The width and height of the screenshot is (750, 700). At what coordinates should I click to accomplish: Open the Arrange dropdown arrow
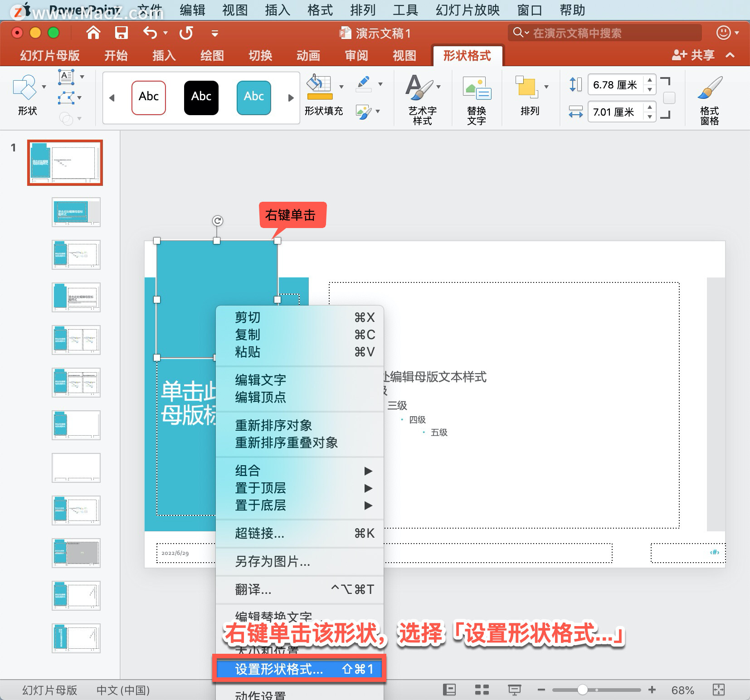[546, 87]
